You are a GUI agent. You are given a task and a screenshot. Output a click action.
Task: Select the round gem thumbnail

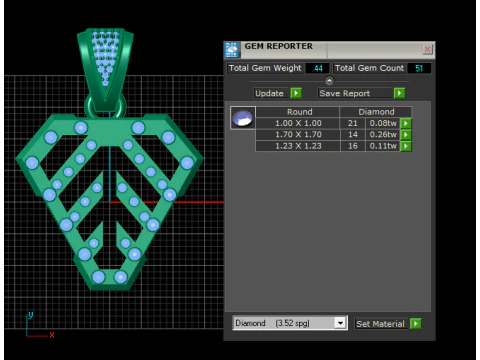pyautogui.click(x=243, y=118)
